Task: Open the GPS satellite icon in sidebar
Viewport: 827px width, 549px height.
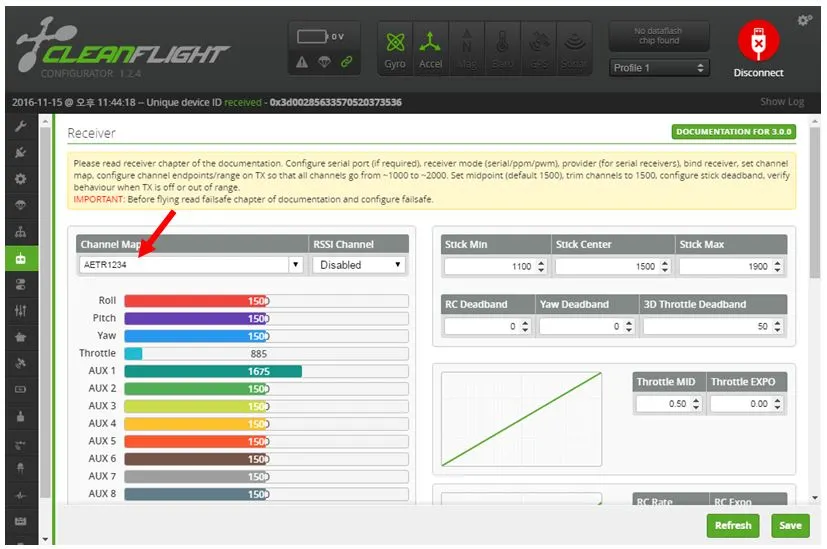Action: 21,363
